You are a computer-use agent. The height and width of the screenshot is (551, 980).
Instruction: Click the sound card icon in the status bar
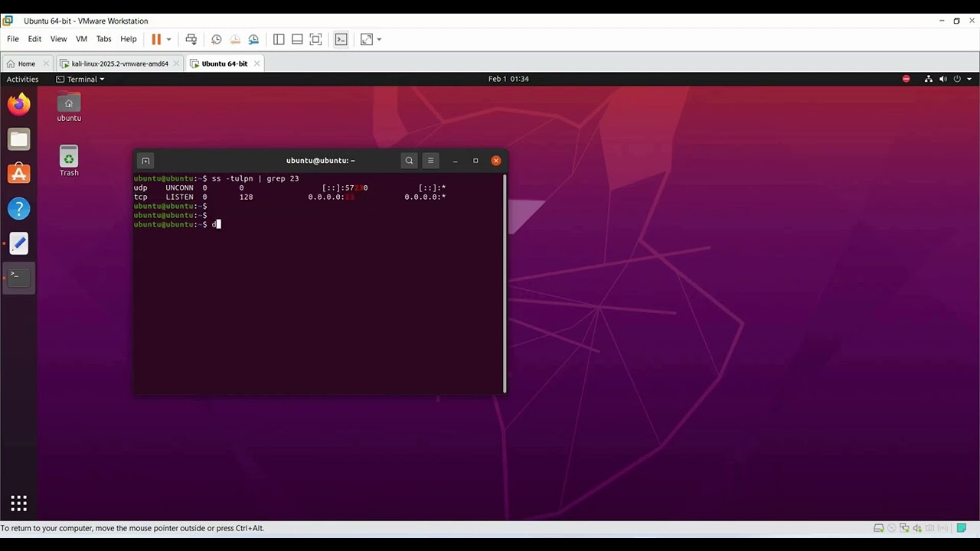tap(917, 528)
